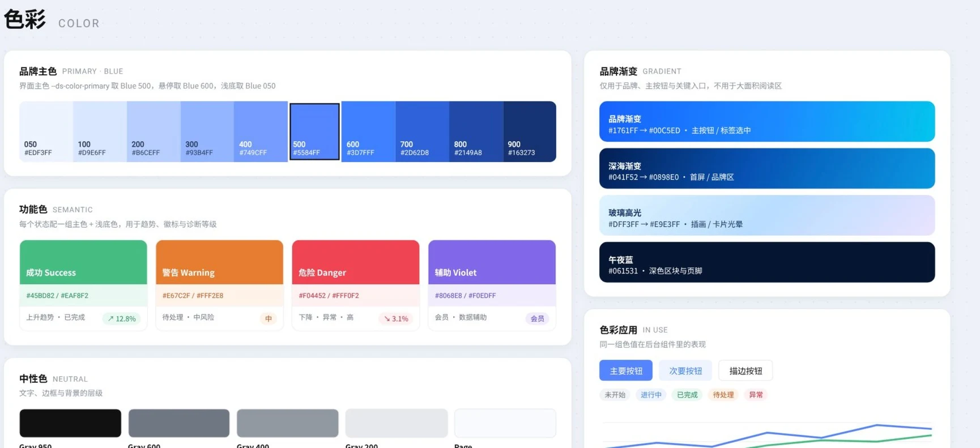The width and height of the screenshot is (980, 448).
Task: Select the 未开始 status tag
Action: click(615, 395)
